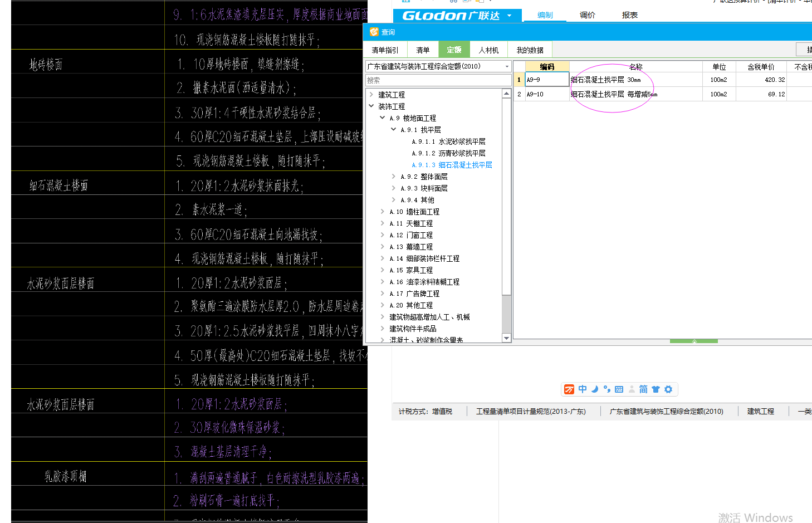Select tree item A.14 细部装饰栏杆工程
The image size is (812, 523).
(424, 258)
